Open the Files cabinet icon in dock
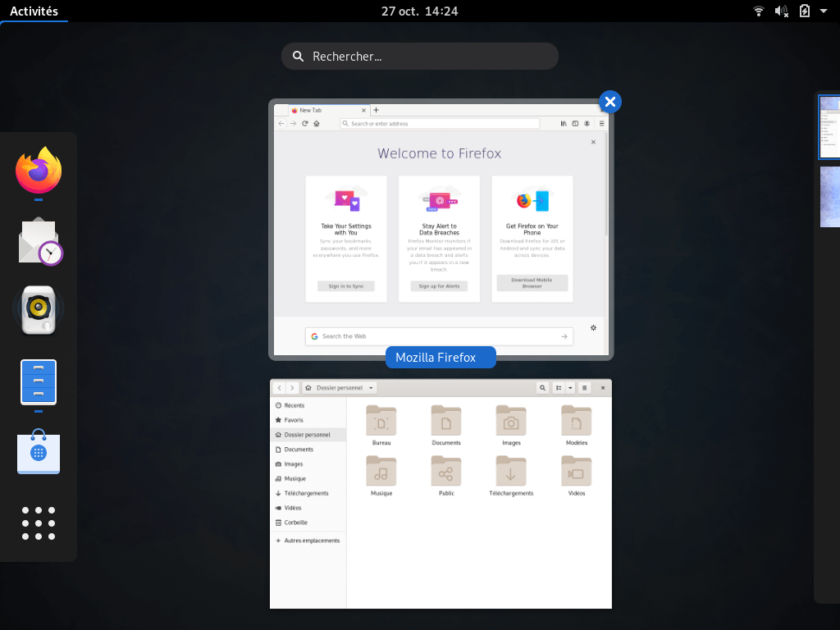Viewport: 840px width, 630px height. pos(39,382)
